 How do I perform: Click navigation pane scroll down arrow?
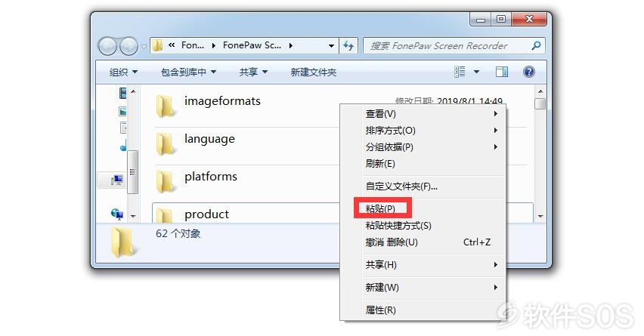coord(133,216)
